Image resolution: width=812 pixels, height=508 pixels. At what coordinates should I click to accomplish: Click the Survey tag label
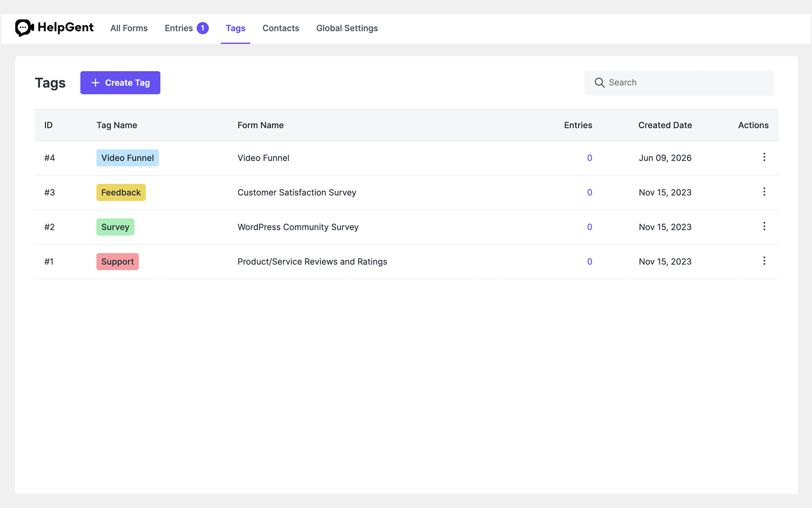pos(115,227)
